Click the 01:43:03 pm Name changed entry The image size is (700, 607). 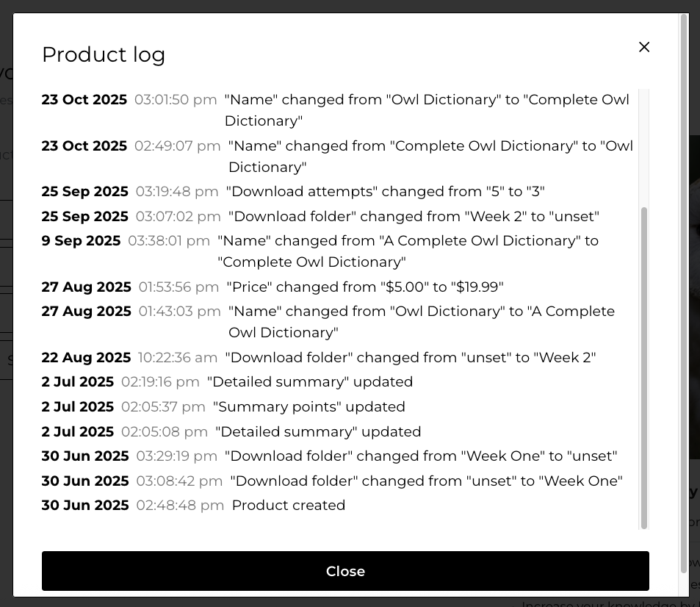(x=421, y=312)
